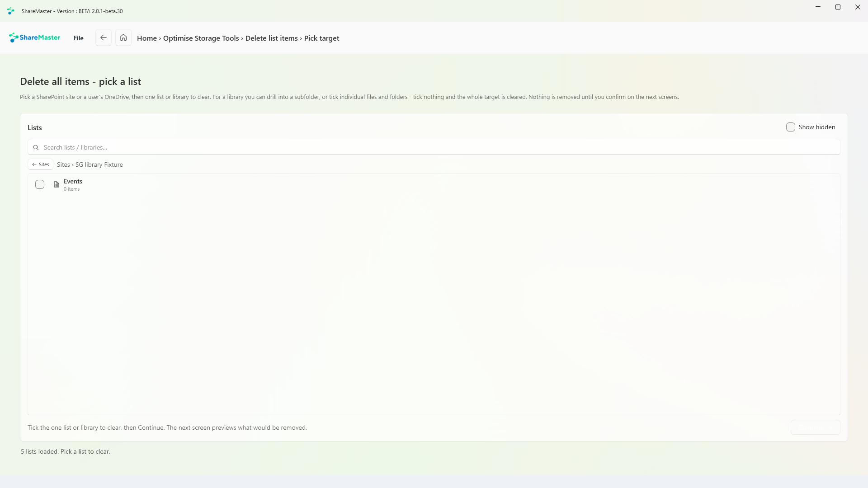Click the 'Lists' panel heading
868x488 pixels.
coord(35,128)
